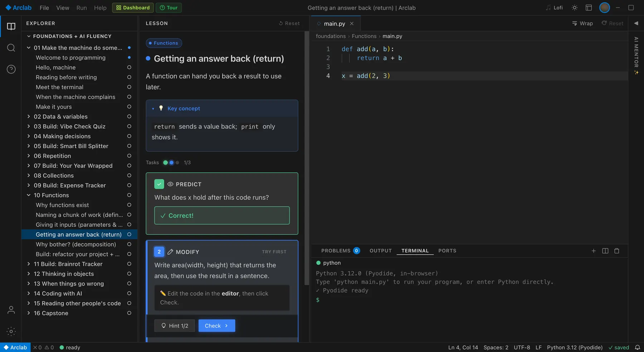Screen dimensions: 644x352
Task: Open the File menu
Action: [x=44, y=8]
